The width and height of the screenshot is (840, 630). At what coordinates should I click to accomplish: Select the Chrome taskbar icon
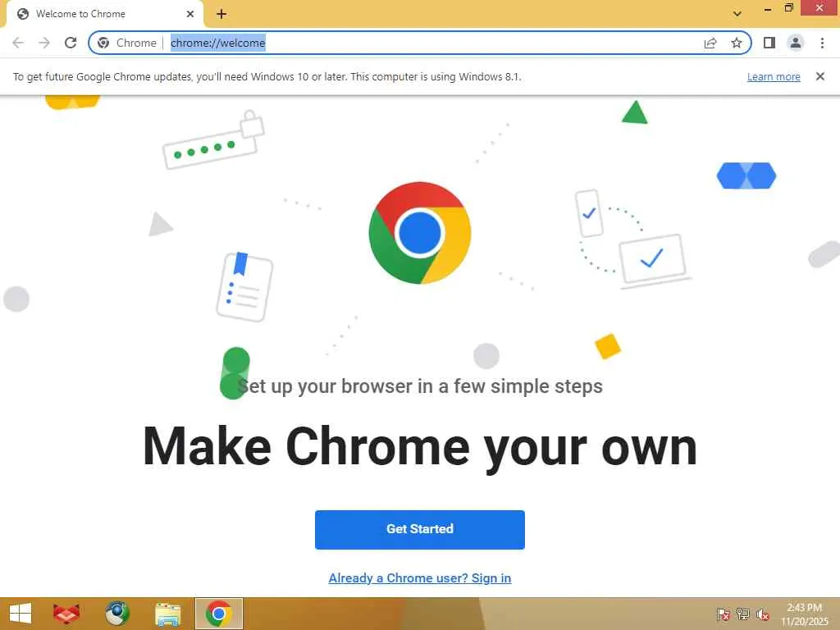point(218,614)
